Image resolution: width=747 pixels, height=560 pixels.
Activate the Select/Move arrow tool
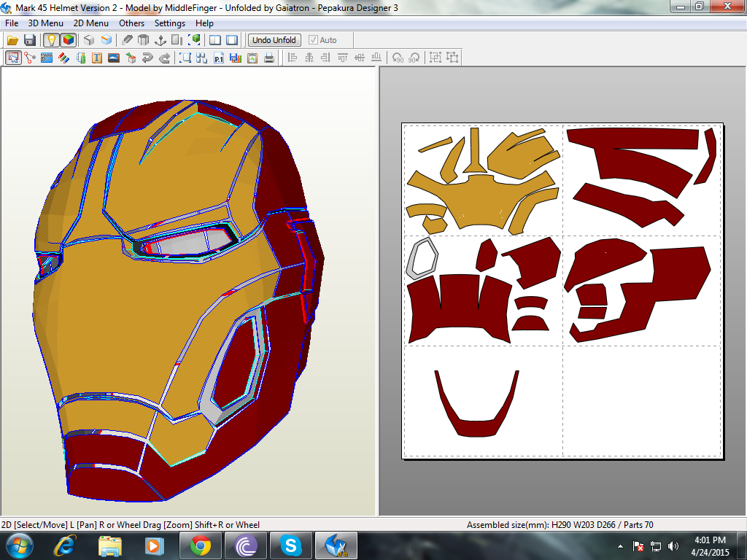coord(13,58)
